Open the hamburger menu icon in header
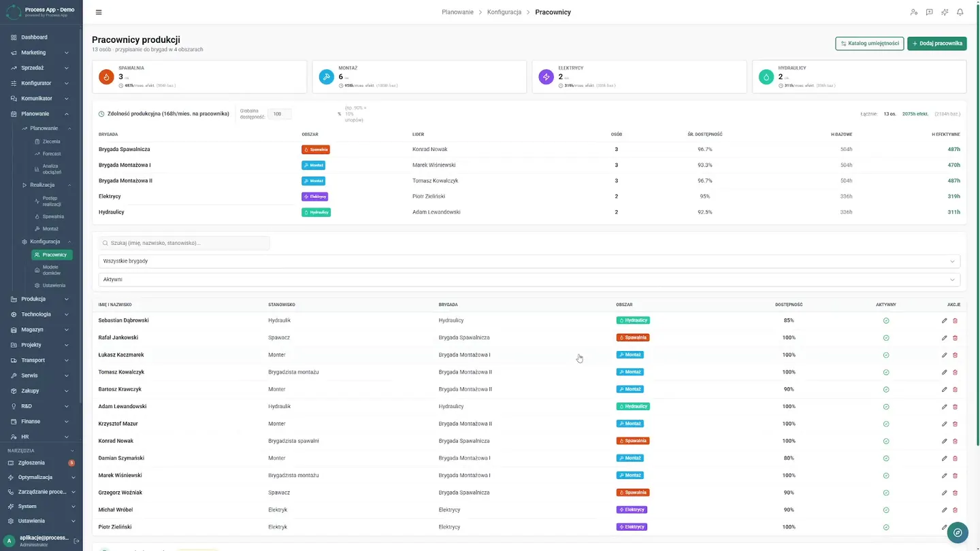This screenshot has height=551, width=980. point(99,12)
